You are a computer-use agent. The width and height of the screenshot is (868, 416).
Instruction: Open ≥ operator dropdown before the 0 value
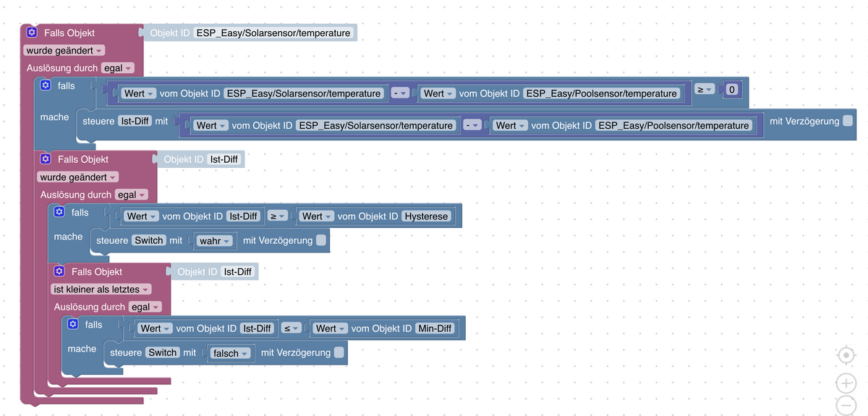[x=705, y=89]
